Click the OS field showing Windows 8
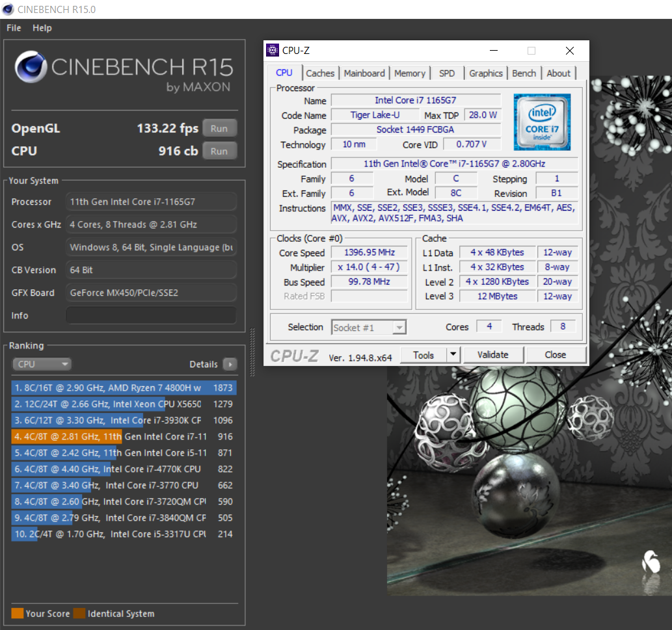This screenshot has width=672, height=630. click(151, 247)
